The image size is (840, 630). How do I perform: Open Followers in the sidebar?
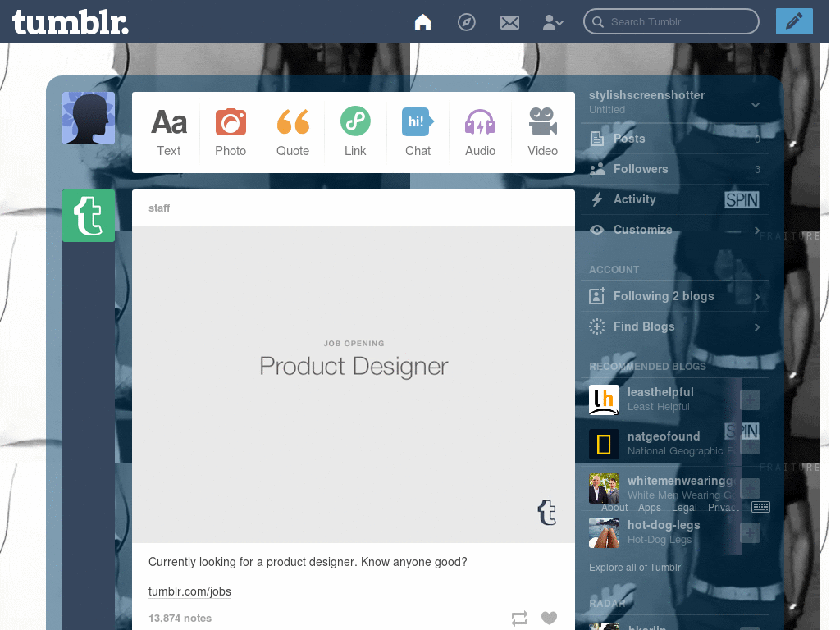coord(675,169)
